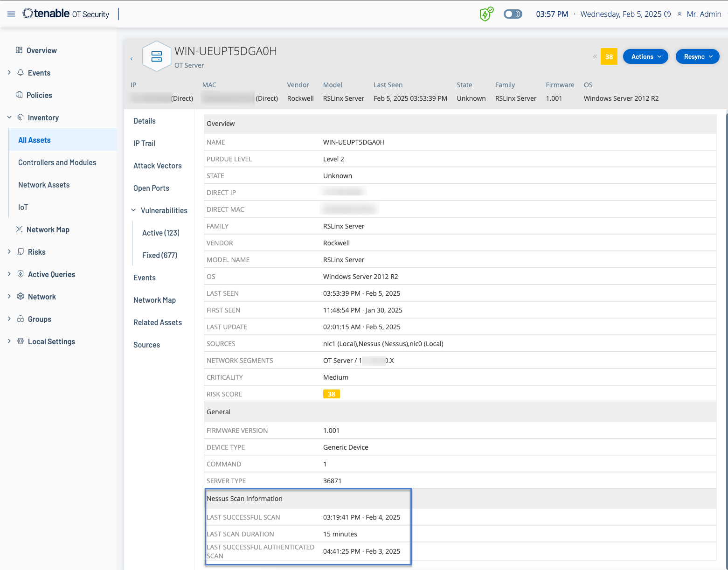Click the Tenable OT Security logo

tap(66, 14)
